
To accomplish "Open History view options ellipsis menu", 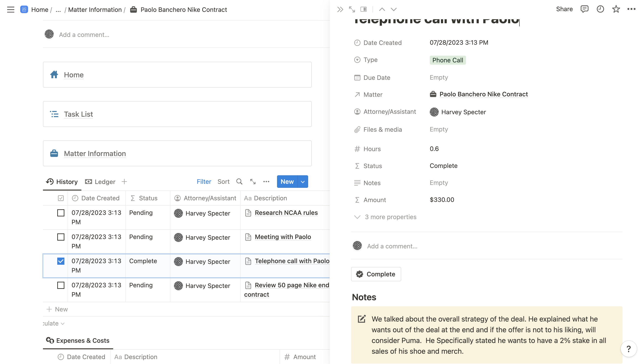I will click(x=266, y=182).
